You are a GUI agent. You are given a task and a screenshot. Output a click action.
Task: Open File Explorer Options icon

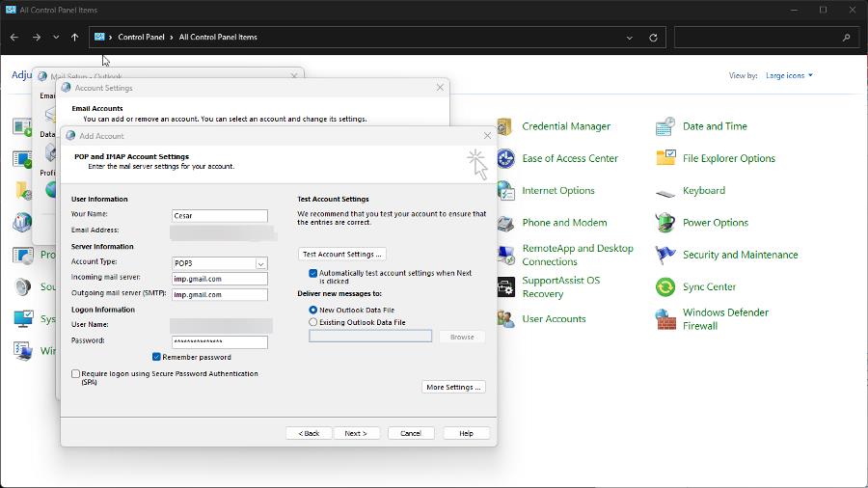click(x=665, y=159)
